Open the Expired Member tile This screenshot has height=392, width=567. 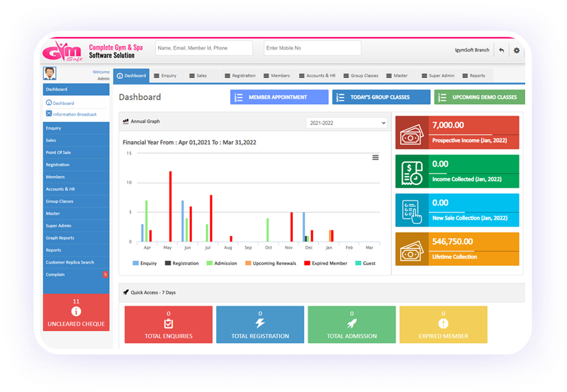tap(444, 325)
